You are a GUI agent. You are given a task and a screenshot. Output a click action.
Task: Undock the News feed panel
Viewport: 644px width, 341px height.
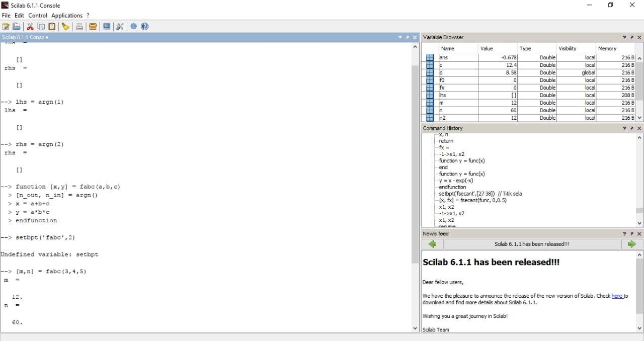631,234
